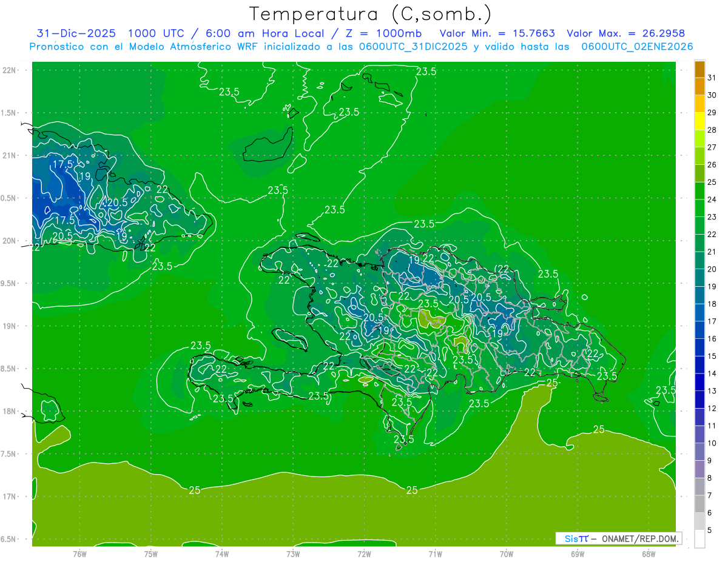Click the legend color band between 20 and 21
The width and height of the screenshot is (728, 562).
point(699,261)
